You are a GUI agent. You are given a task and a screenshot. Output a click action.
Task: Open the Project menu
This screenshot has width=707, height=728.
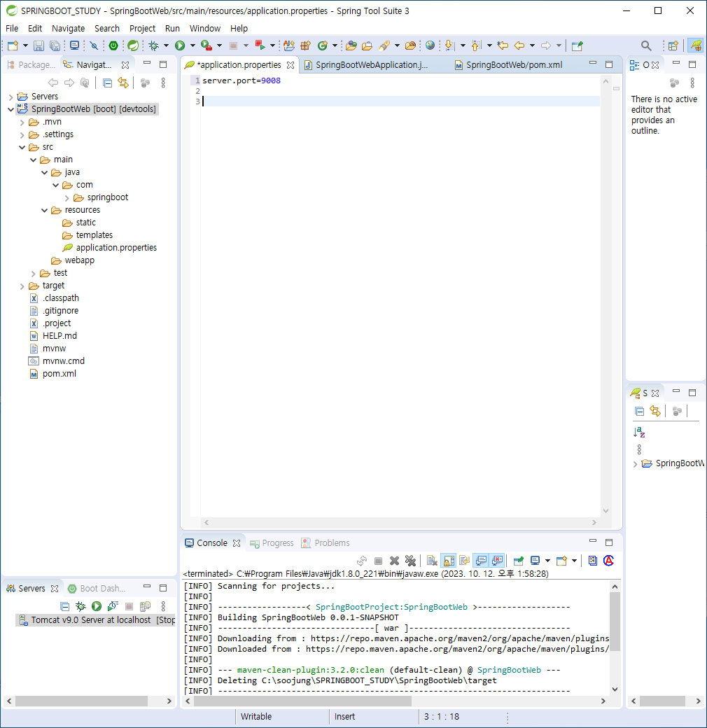coord(142,28)
